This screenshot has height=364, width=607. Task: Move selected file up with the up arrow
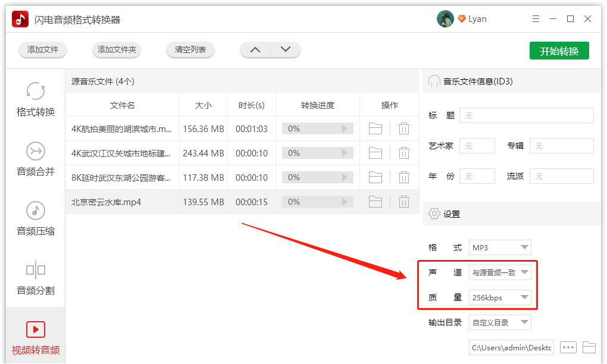pyautogui.click(x=255, y=49)
